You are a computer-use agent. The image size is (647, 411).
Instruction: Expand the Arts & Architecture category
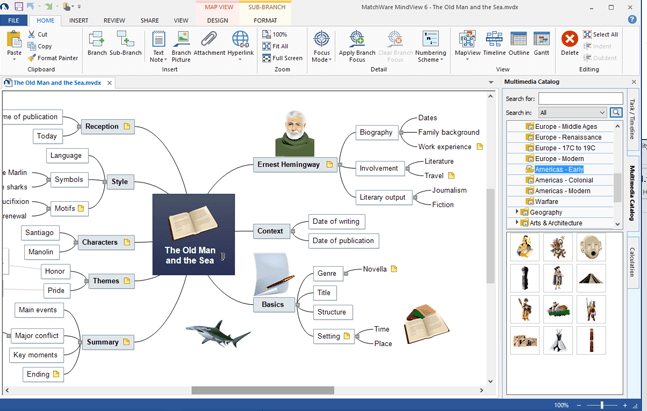(x=517, y=223)
